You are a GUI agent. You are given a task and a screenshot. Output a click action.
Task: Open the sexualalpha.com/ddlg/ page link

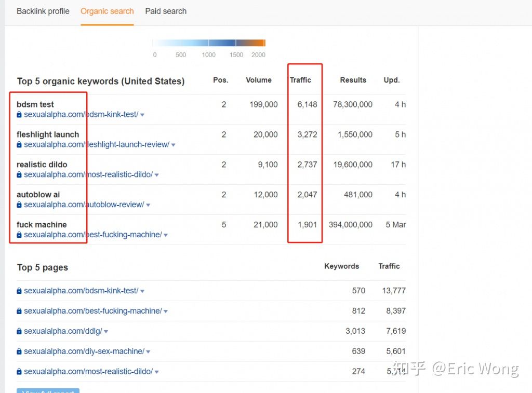point(63,331)
